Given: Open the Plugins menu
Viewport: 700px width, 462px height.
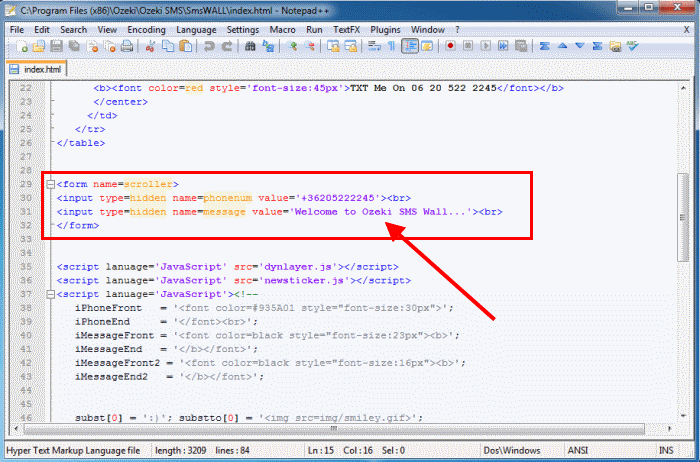Looking at the screenshot, I should click(x=385, y=30).
